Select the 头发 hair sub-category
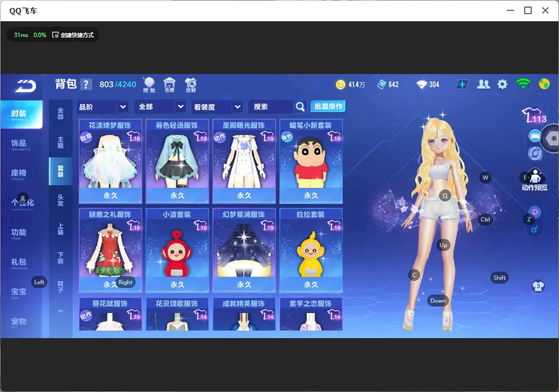Image resolution: width=559 pixels, height=392 pixels. pyautogui.click(x=60, y=200)
